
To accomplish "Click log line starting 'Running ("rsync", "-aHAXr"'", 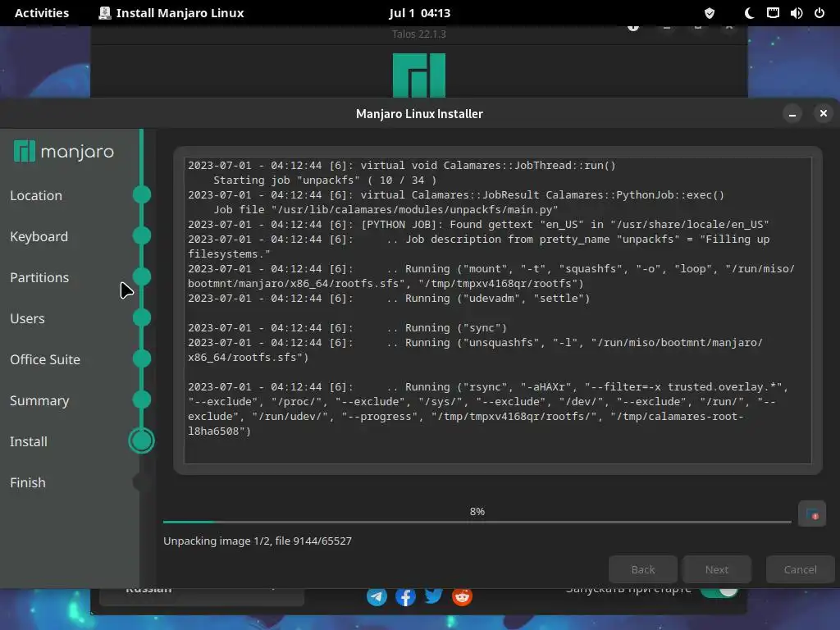I will (x=488, y=409).
